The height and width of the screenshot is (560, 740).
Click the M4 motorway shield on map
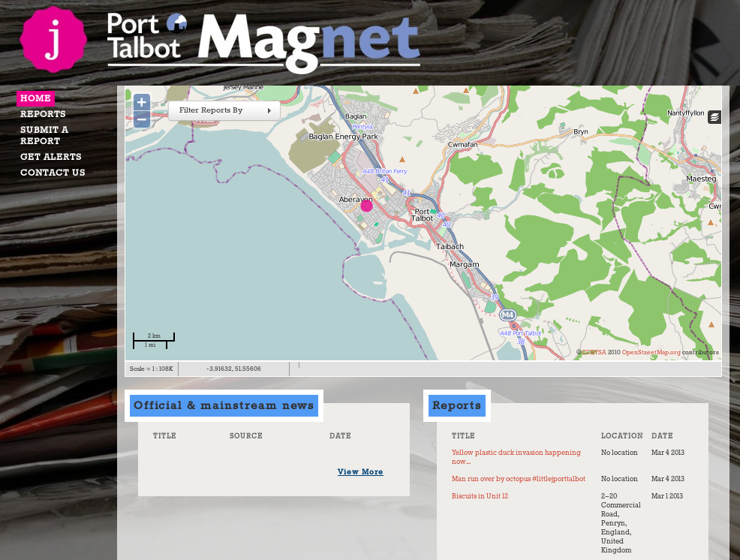507,315
